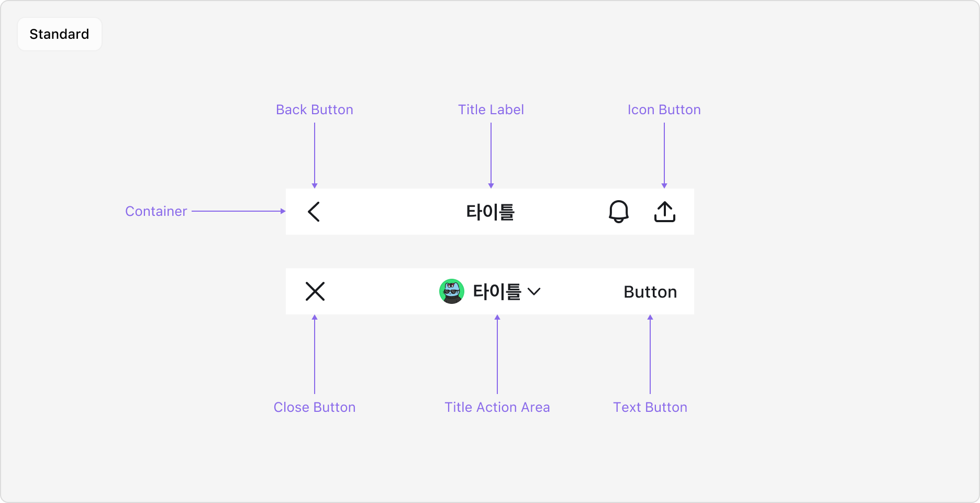Tap the bell icon left of the share icon
This screenshot has width=980, height=503.
(x=618, y=212)
